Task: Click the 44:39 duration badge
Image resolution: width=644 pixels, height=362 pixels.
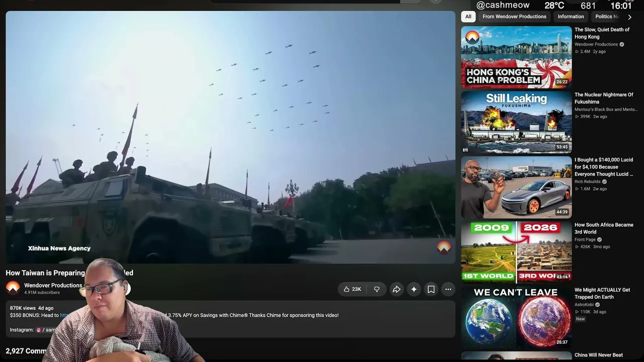Action: pyautogui.click(x=562, y=212)
